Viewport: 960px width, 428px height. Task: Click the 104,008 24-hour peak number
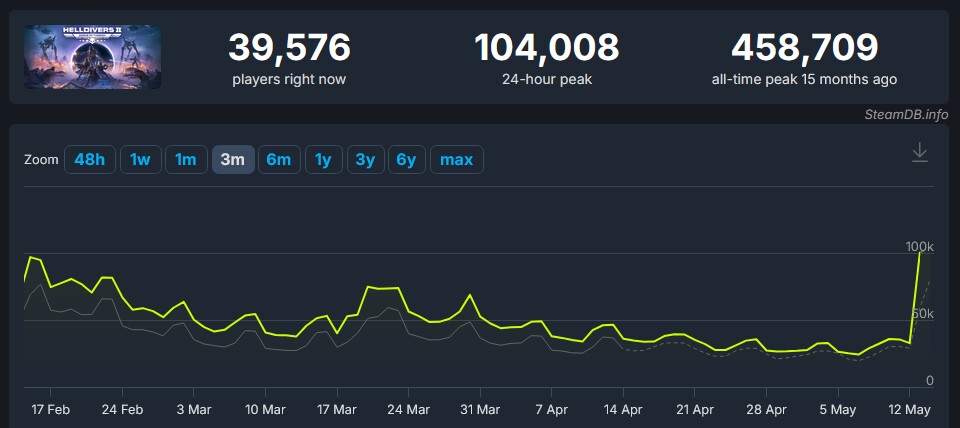tap(546, 47)
